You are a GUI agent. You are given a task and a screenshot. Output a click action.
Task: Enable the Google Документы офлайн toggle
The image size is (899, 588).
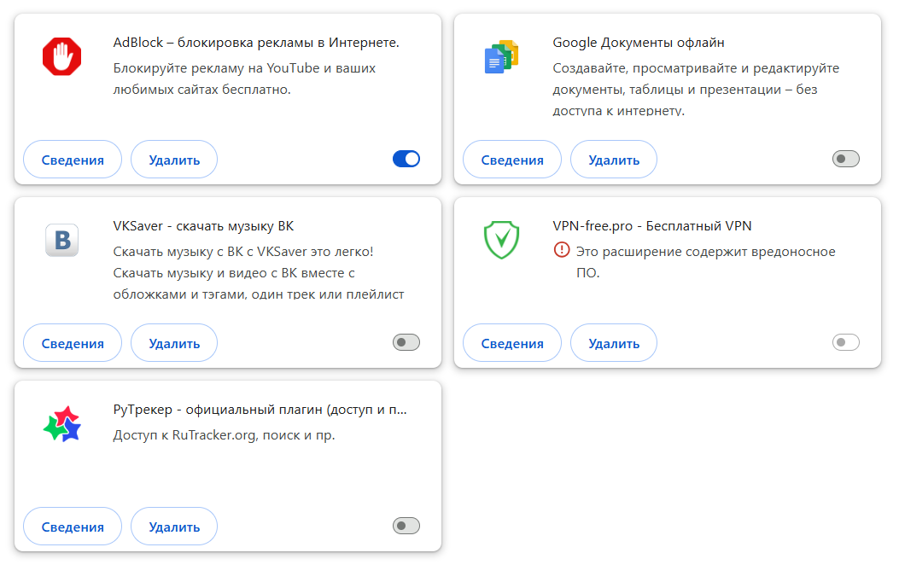pos(846,159)
